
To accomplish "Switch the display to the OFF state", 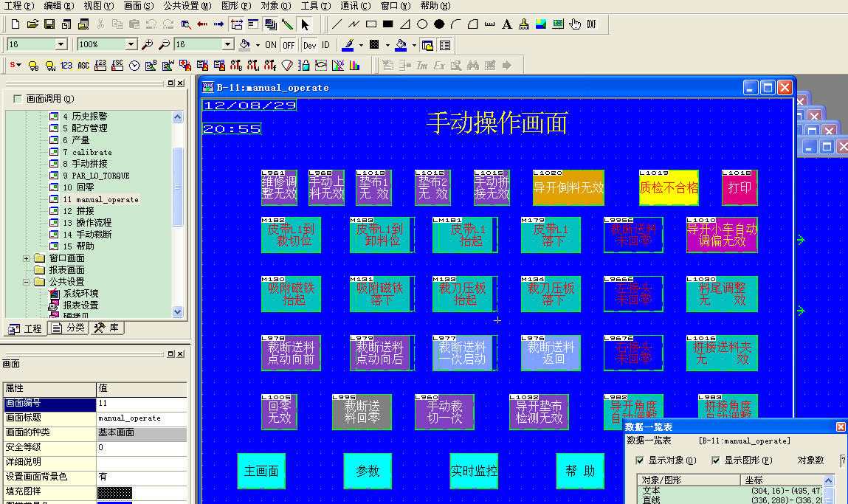I will coord(289,45).
